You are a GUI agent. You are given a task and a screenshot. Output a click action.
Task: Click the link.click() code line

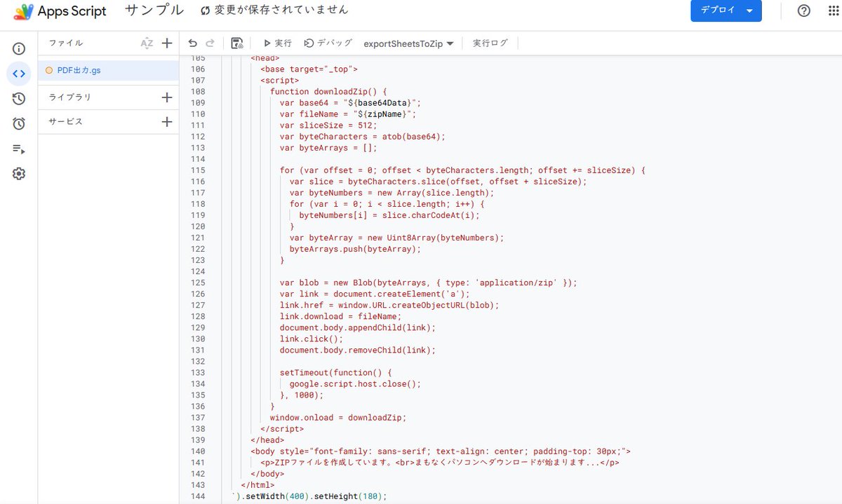pos(312,339)
